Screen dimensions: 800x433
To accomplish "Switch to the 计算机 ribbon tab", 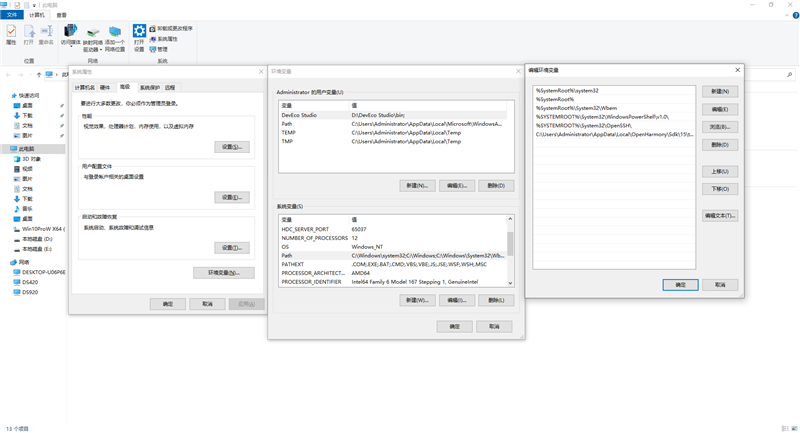I will coord(37,15).
